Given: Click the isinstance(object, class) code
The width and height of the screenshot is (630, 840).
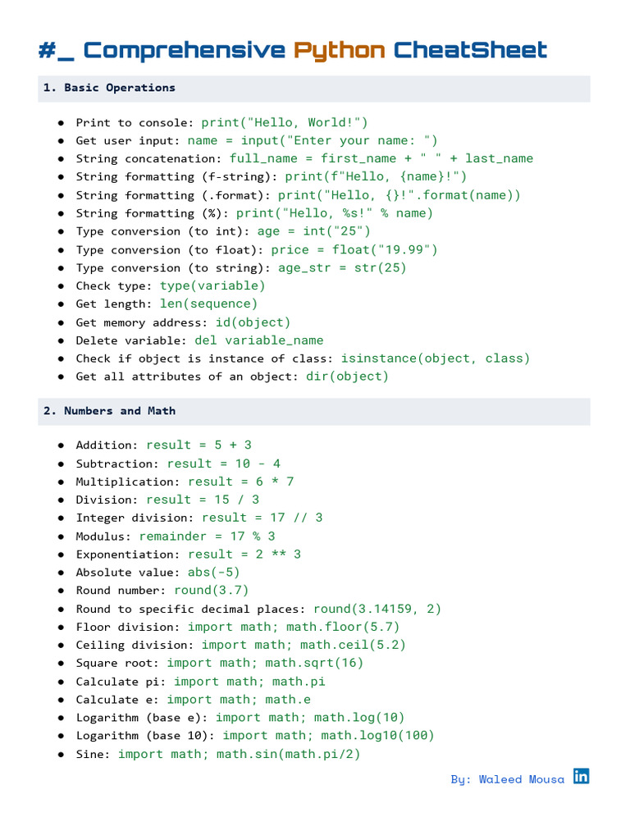Looking at the screenshot, I should tap(436, 358).
